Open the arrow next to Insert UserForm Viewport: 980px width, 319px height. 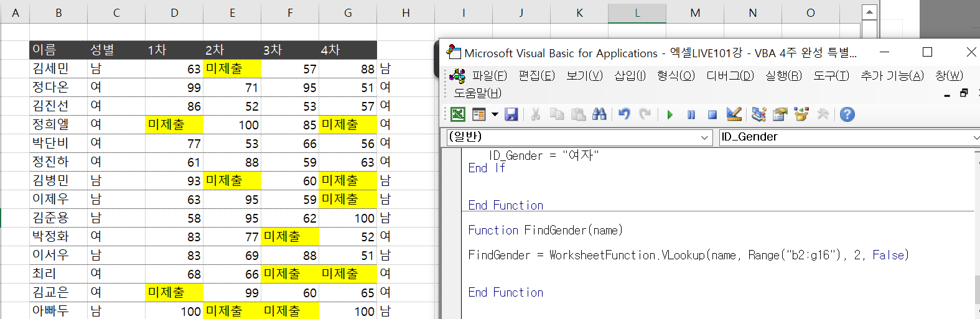[495, 114]
